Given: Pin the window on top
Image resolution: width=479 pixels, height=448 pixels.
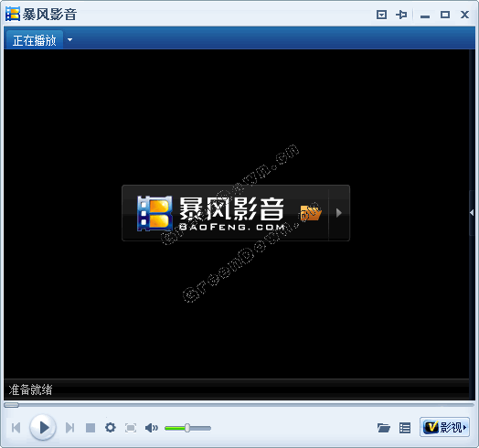Looking at the screenshot, I should pyautogui.click(x=401, y=15).
